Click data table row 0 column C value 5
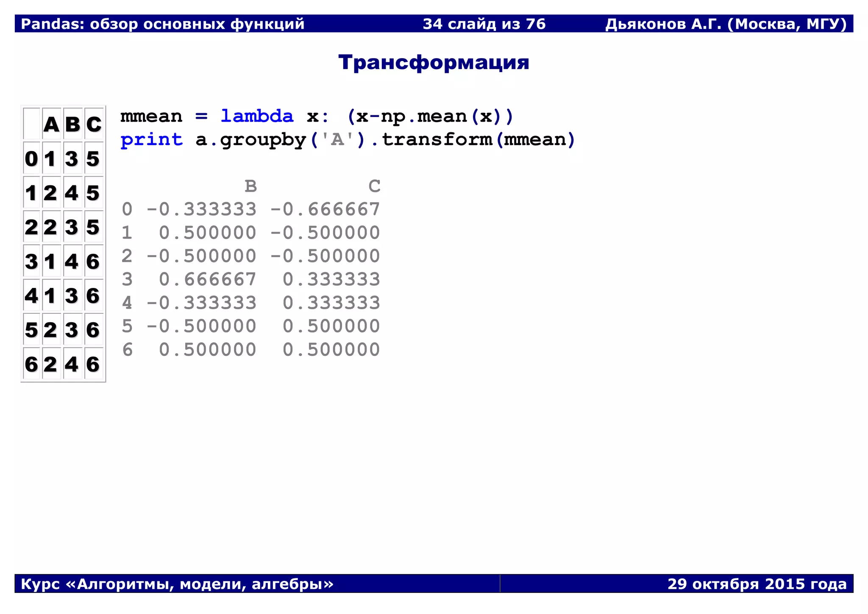The height and width of the screenshot is (614, 868). (x=94, y=159)
